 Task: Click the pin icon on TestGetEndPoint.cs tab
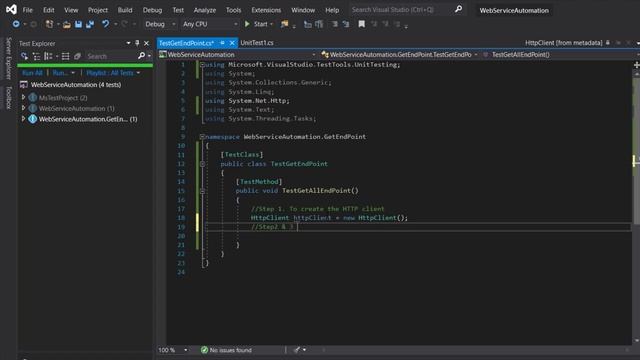point(222,42)
